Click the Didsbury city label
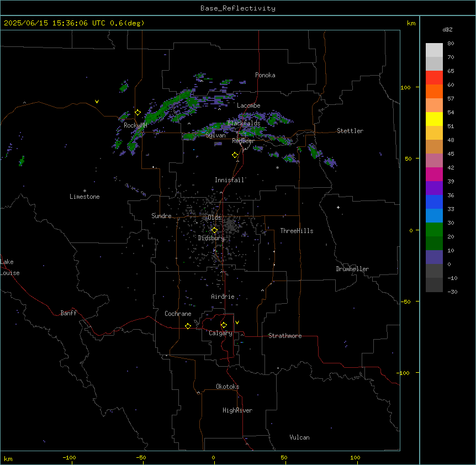Screen dimensions: 476x465 pyautogui.click(x=211, y=238)
